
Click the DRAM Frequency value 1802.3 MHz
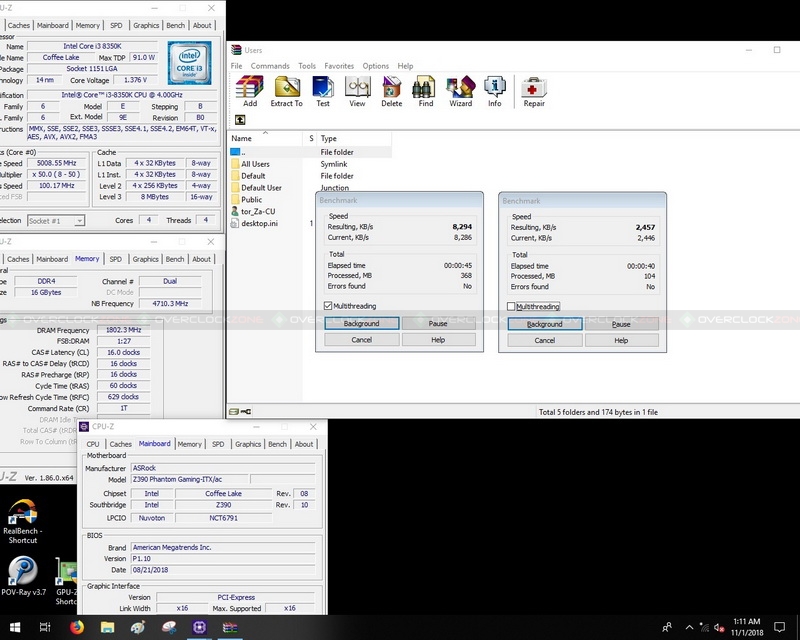tap(123, 330)
